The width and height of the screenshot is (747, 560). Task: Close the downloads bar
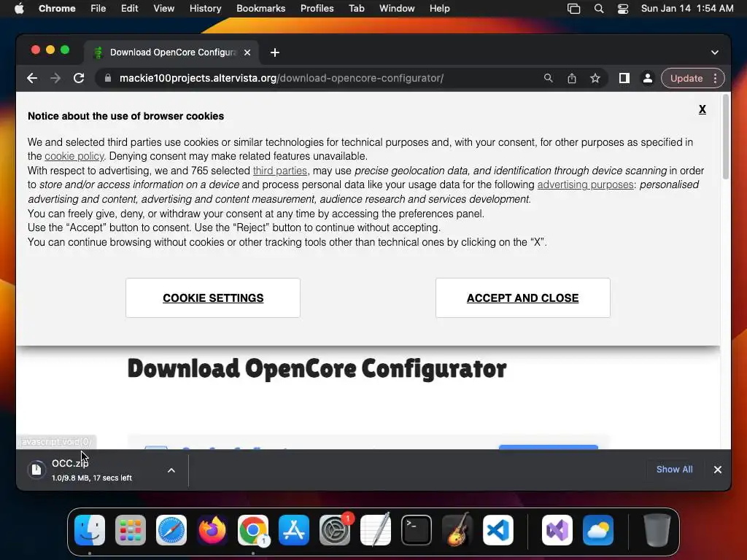click(718, 470)
